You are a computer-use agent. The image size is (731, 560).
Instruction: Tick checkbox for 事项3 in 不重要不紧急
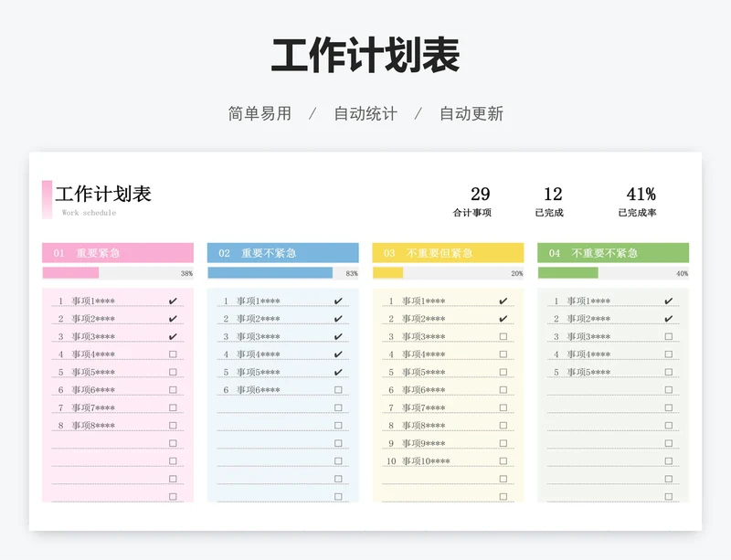click(x=669, y=337)
